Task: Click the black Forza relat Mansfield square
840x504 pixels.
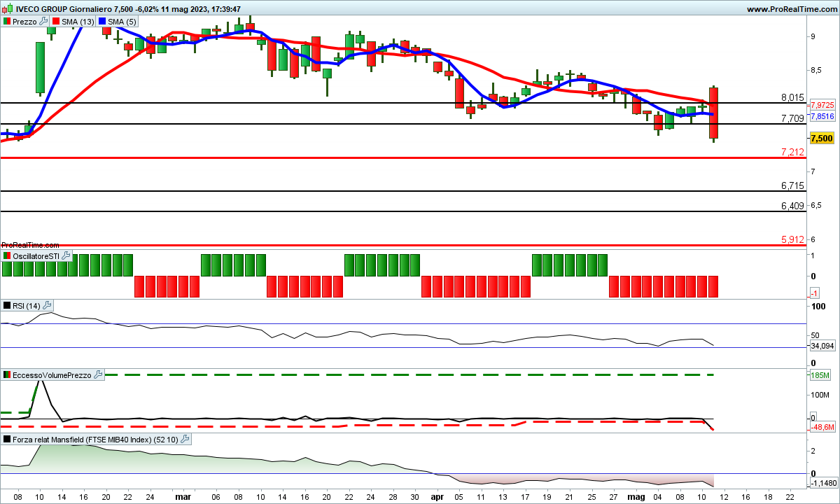Action: tap(7, 440)
